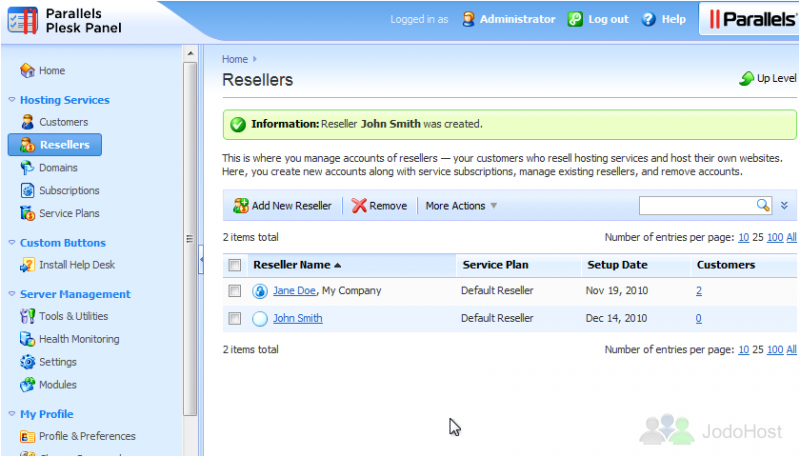Click Jane Doe's status icon
Screen dimensions: 800x457
coord(260,291)
